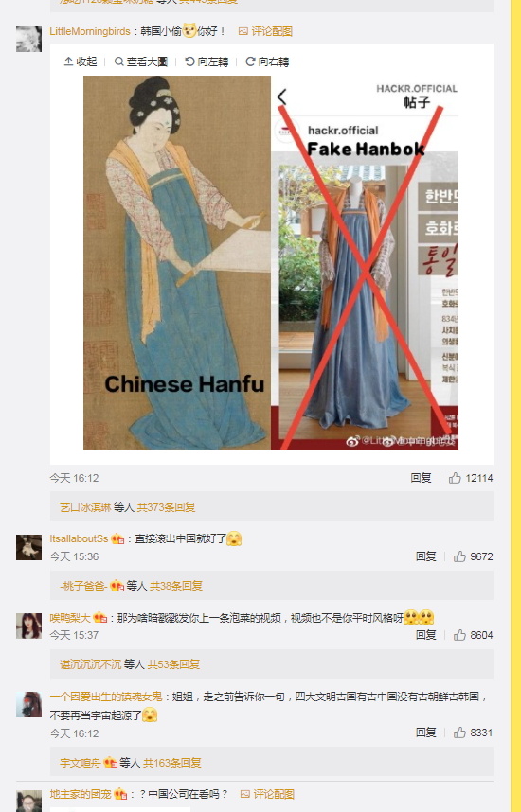Open ItsallaboutSs avatar thumbnail

(28, 547)
